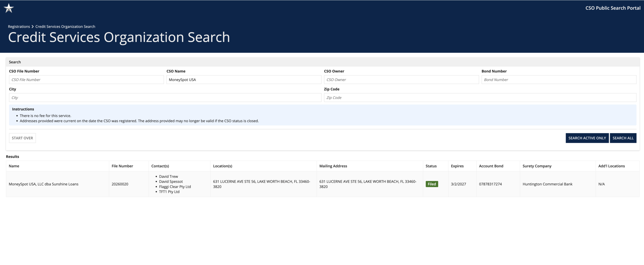This screenshot has height=265, width=644.
Task: Click the Surety Company column header
Action: 537,166
